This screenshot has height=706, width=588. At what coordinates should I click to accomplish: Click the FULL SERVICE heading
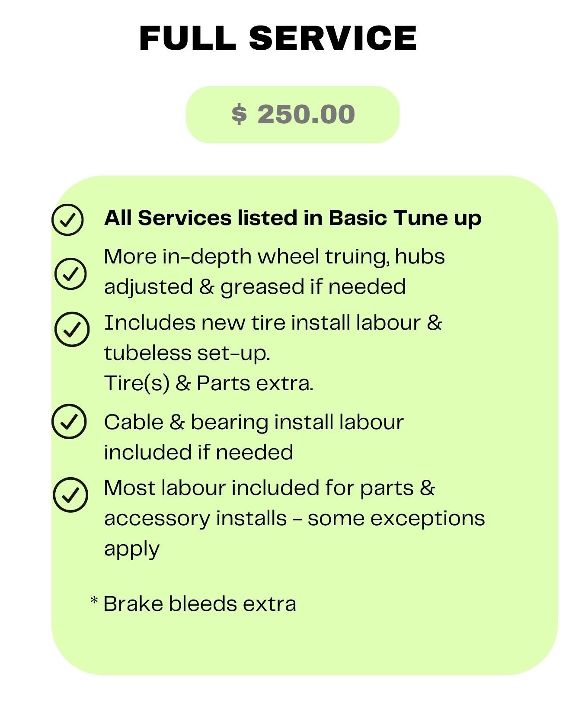[278, 38]
